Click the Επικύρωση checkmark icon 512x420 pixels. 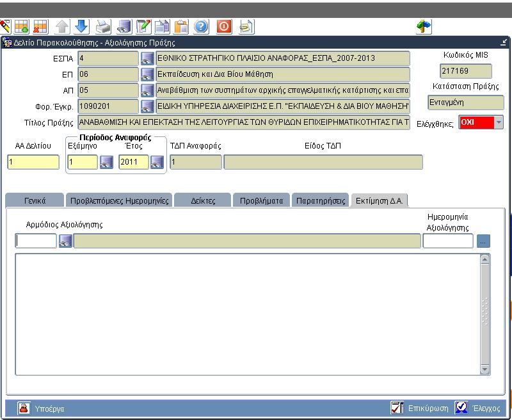point(397,408)
